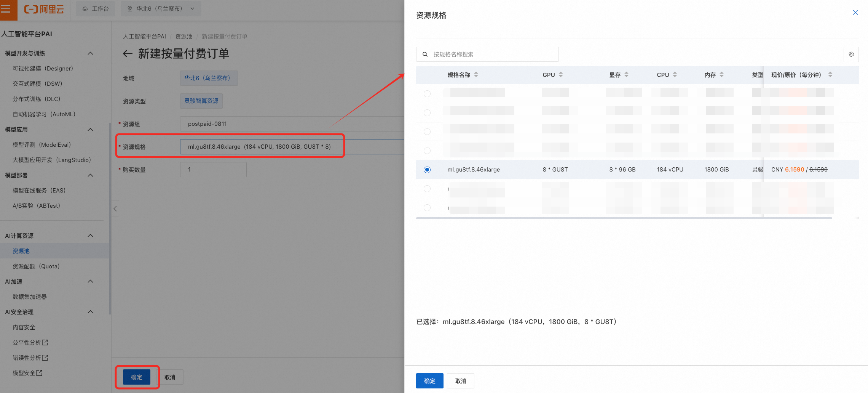This screenshot has height=393, width=868.
Task: Click the spec table horizontal scrollbar
Action: coord(624,218)
